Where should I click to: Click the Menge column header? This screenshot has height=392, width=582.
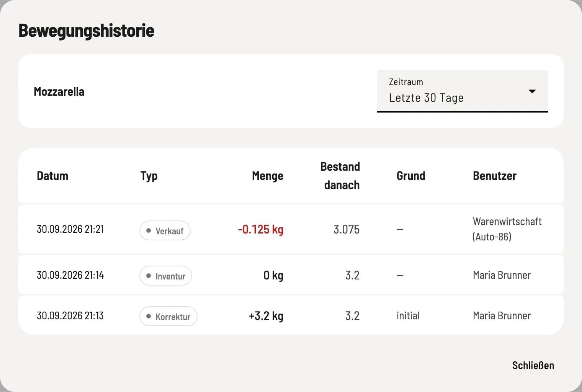(x=268, y=176)
